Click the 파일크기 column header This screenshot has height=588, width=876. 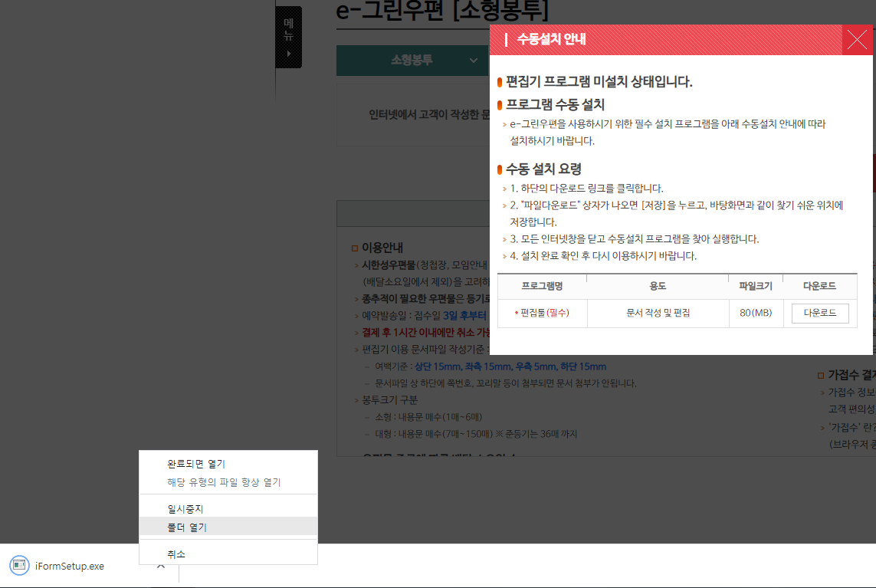point(756,286)
